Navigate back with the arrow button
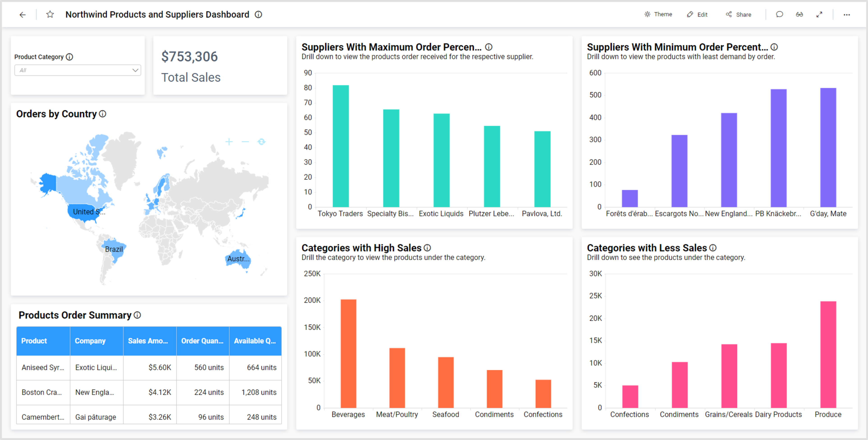 click(22, 14)
